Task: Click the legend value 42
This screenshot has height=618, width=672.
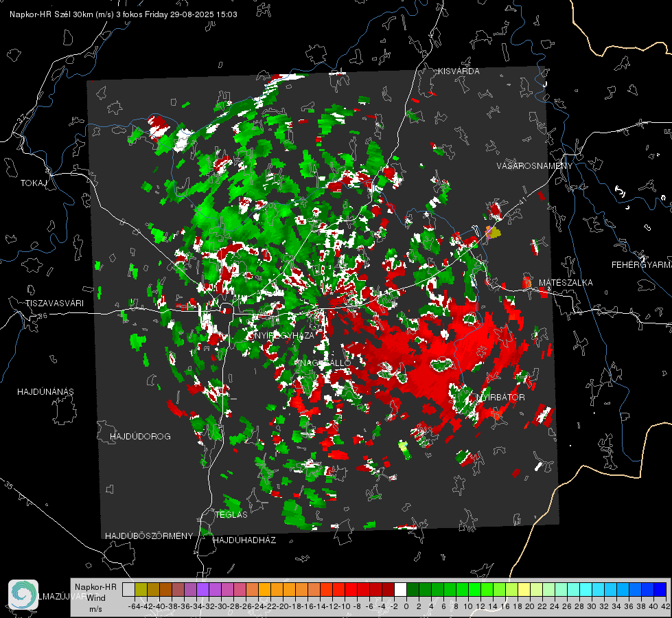Action: click(x=665, y=606)
